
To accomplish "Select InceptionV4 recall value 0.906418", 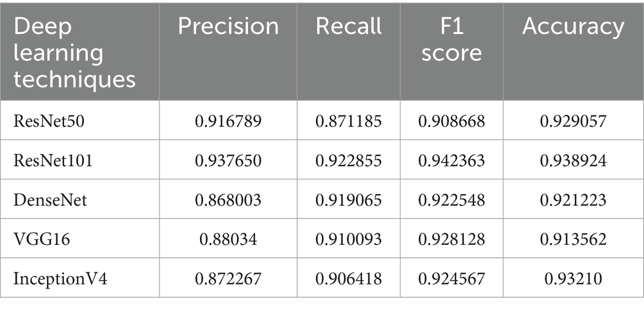I will point(349,279).
